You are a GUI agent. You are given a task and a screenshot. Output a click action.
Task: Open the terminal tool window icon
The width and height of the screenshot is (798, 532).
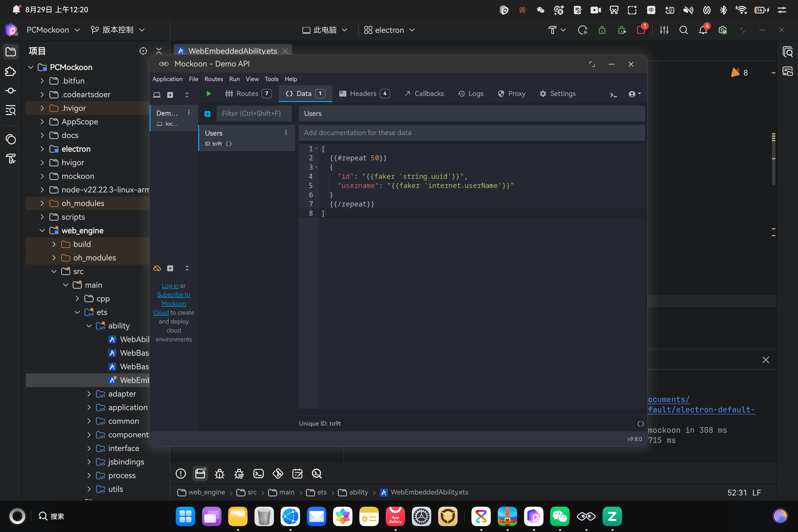[x=259, y=474]
